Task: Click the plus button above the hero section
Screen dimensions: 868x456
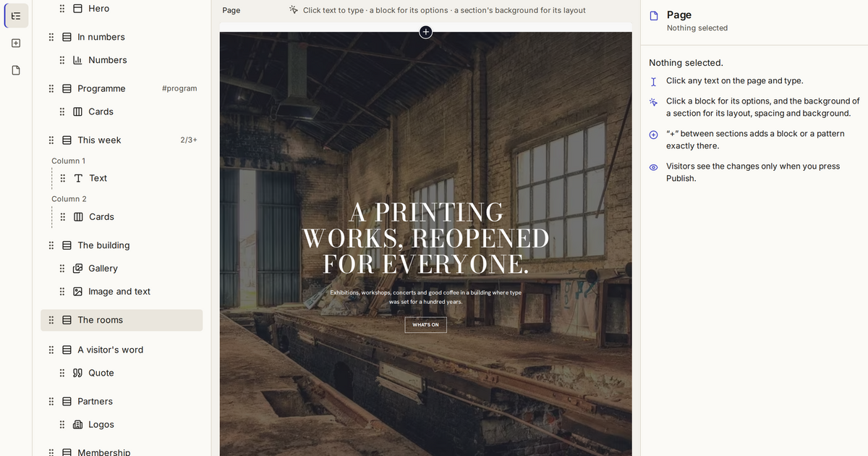Action: point(426,32)
